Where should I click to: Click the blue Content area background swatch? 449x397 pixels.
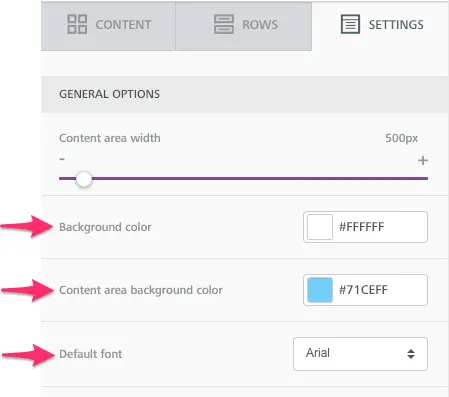[x=320, y=290]
